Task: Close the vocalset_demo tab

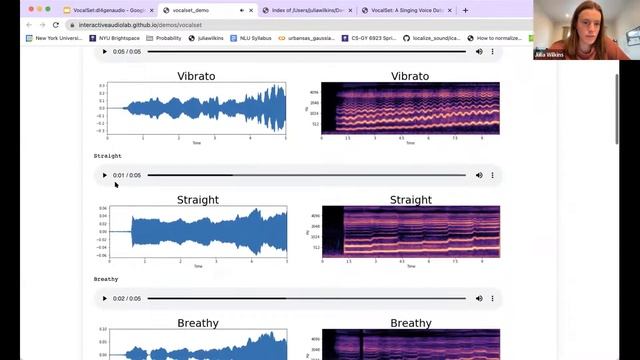Action: [251, 10]
